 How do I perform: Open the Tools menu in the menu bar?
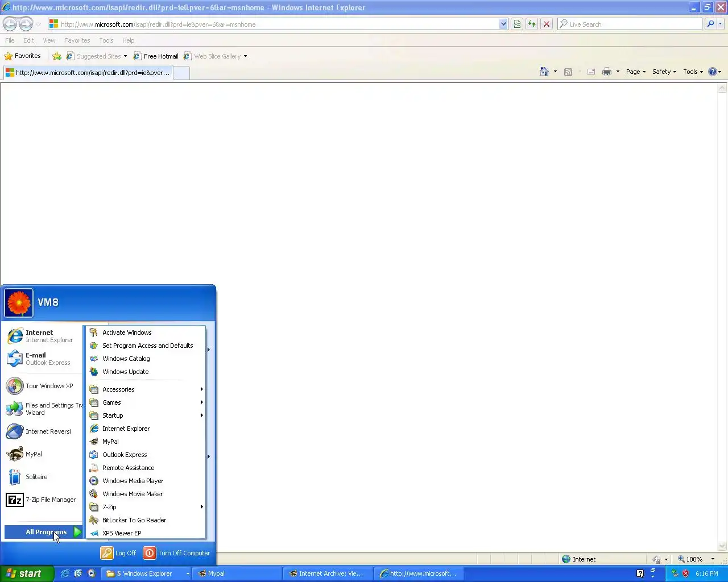pos(106,40)
